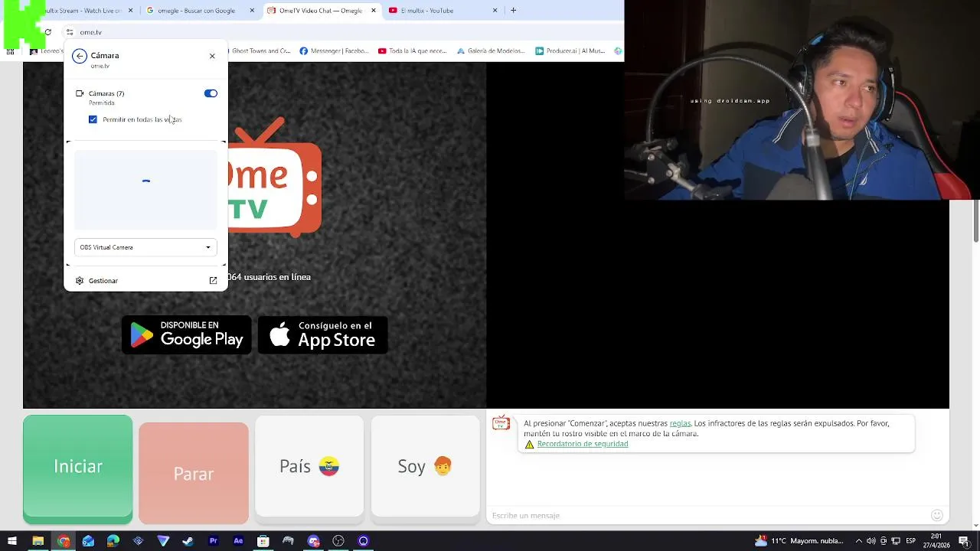Focus the ome.tv address bar
Viewport: 980px width, 551px height.
[x=345, y=32]
